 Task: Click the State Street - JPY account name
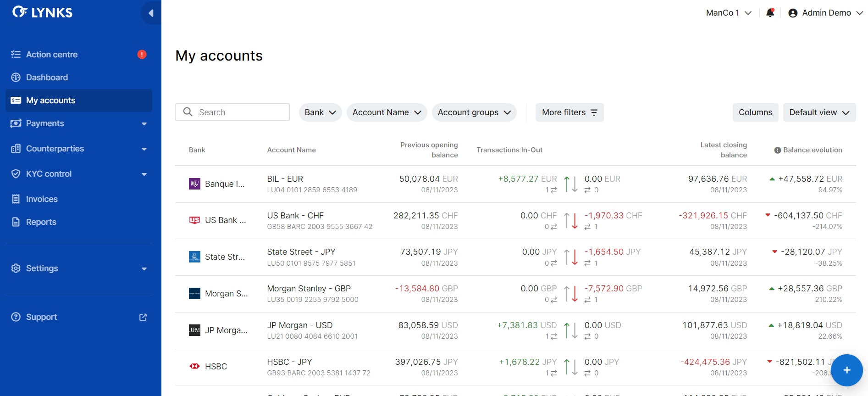301,252
